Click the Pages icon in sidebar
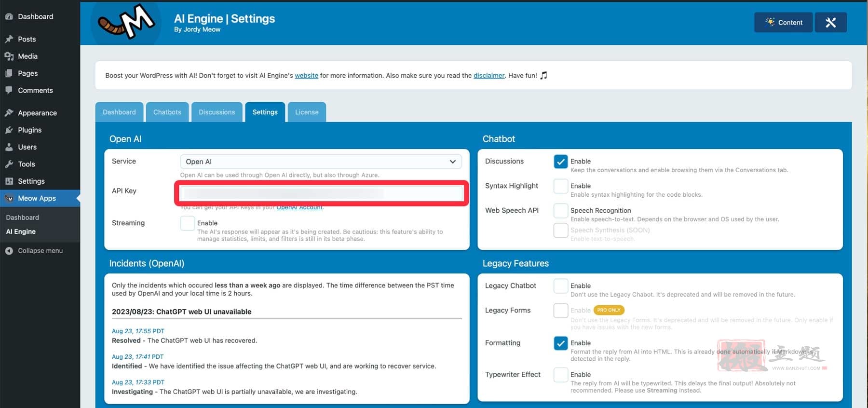Screen dimensions: 868x408 click(9, 73)
